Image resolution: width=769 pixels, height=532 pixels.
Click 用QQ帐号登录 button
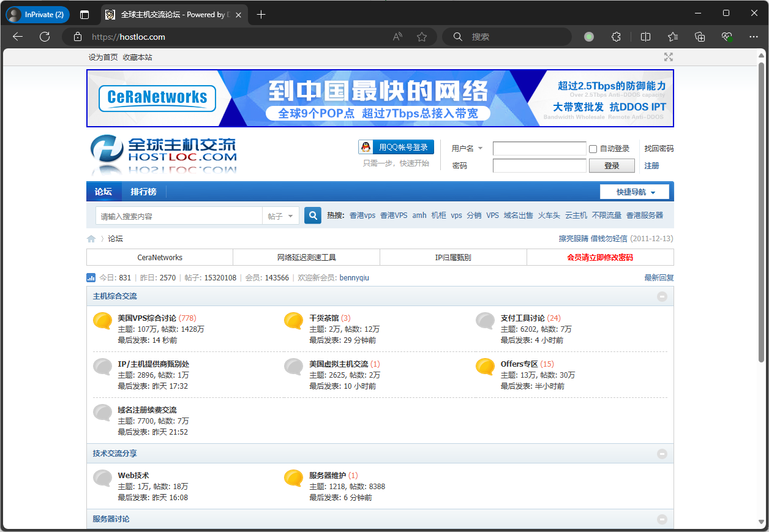396,147
